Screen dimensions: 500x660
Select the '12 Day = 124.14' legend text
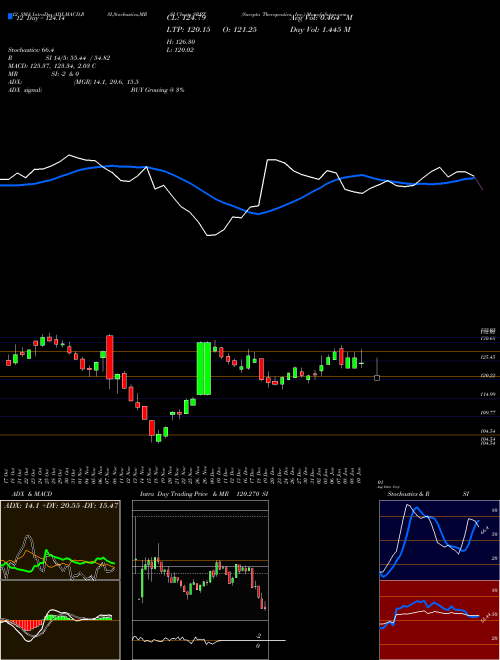(x=40, y=19)
